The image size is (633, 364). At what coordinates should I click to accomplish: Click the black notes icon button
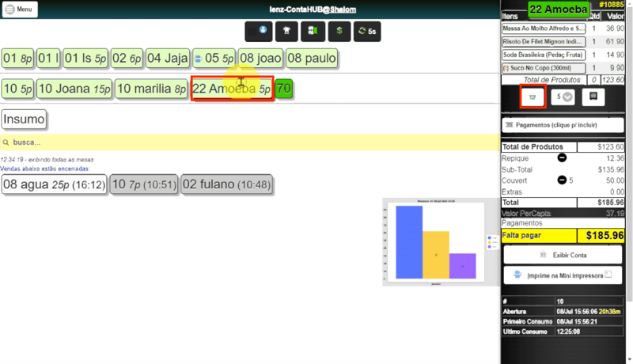pos(593,97)
